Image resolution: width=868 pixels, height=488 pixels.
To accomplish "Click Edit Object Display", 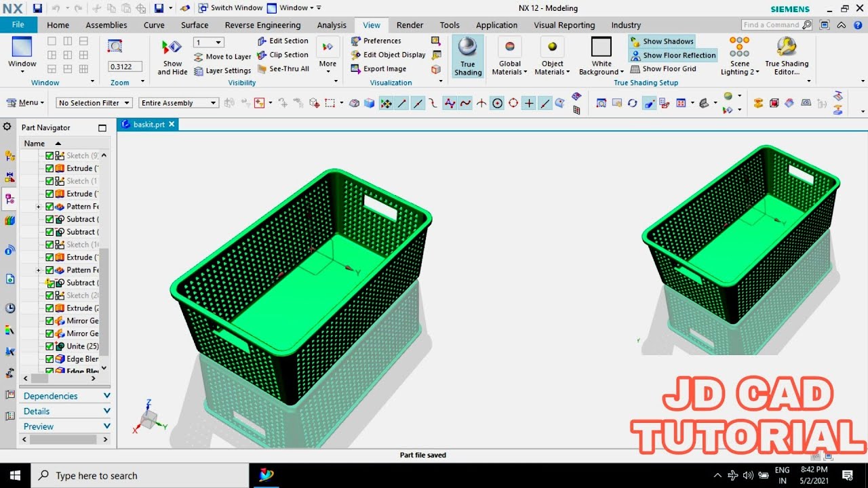I will pos(388,55).
